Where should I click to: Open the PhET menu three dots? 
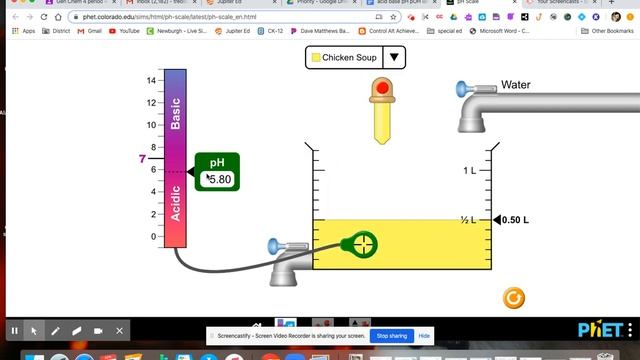click(x=630, y=329)
